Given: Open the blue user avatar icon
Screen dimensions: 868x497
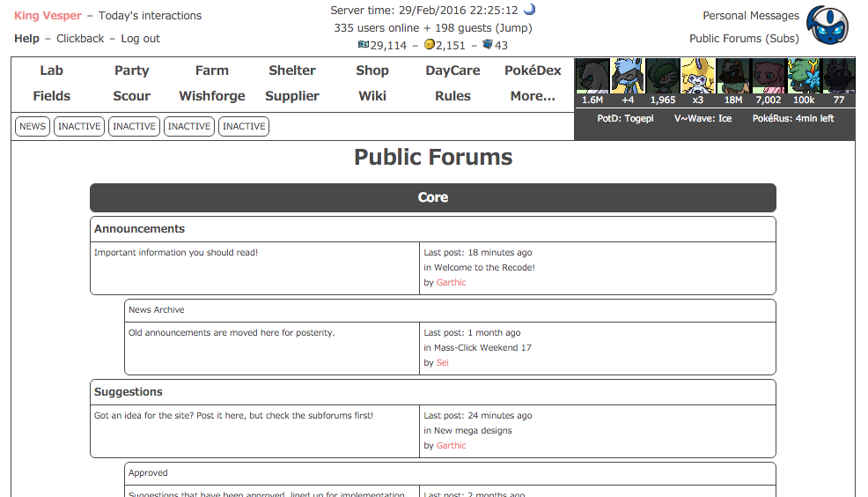Looking at the screenshot, I should coord(828,26).
